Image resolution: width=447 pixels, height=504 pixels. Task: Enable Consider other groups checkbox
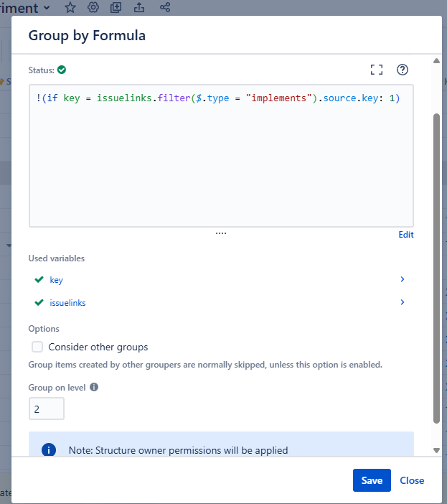37,347
